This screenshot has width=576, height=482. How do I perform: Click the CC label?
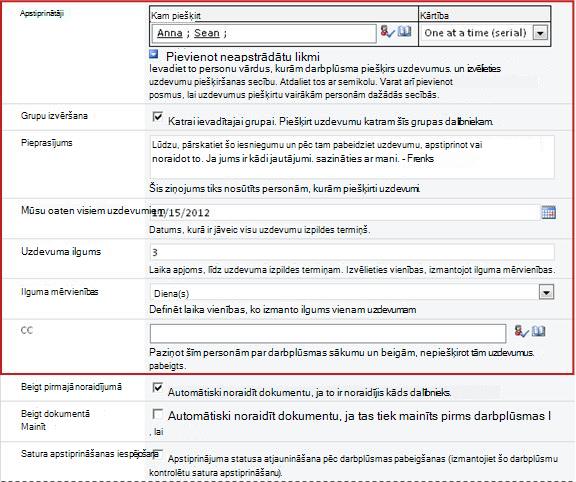click(x=27, y=330)
